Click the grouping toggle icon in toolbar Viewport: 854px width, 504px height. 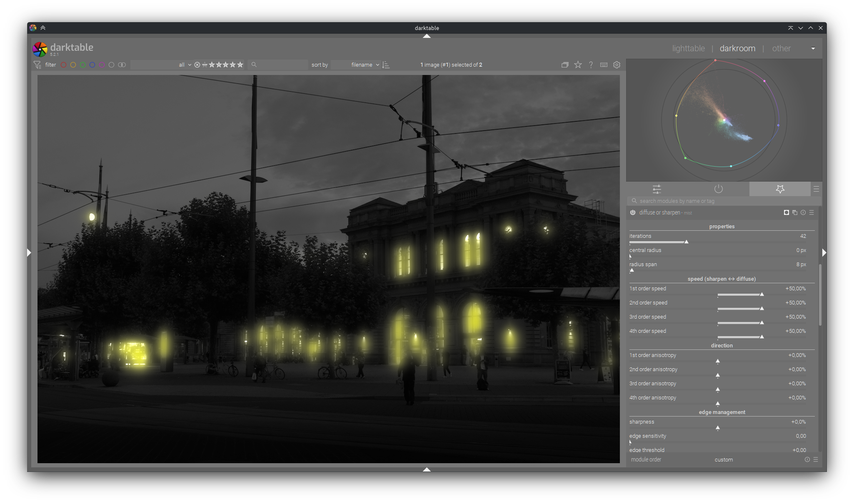pos(565,65)
